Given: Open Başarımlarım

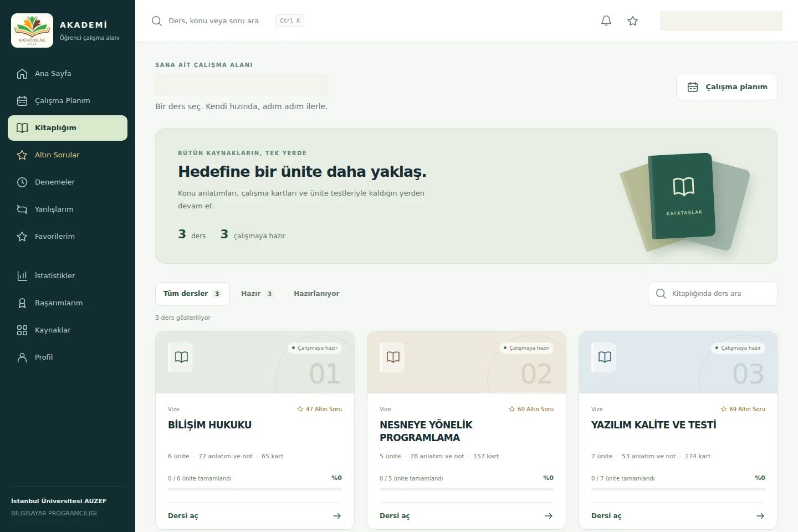Looking at the screenshot, I should 68,303.
